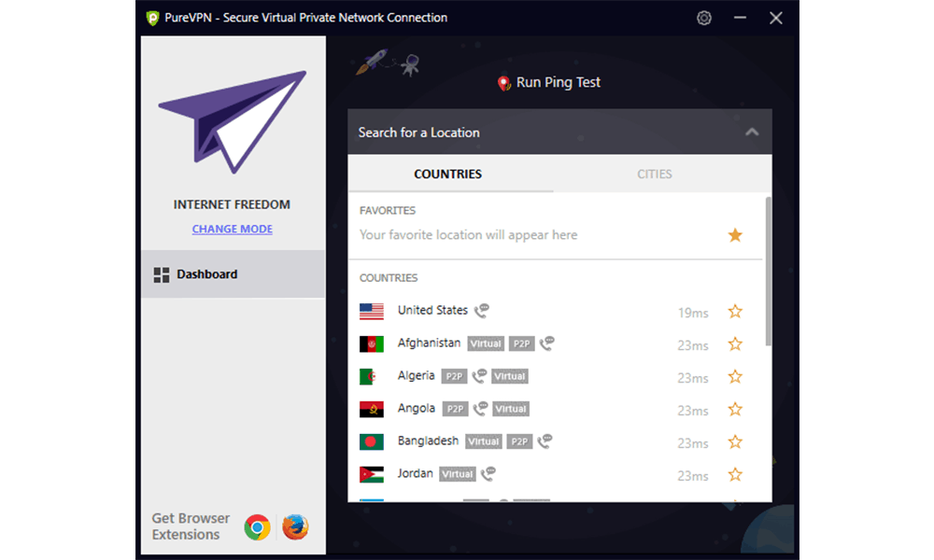934x560 pixels.
Task: Collapse the Search for a Location panel
Action: pyautogui.click(x=752, y=133)
